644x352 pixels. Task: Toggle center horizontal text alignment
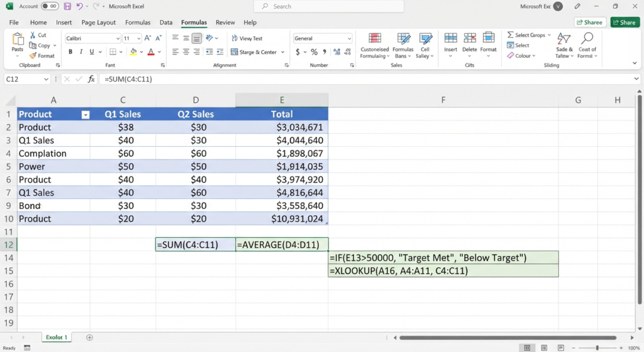(x=186, y=52)
